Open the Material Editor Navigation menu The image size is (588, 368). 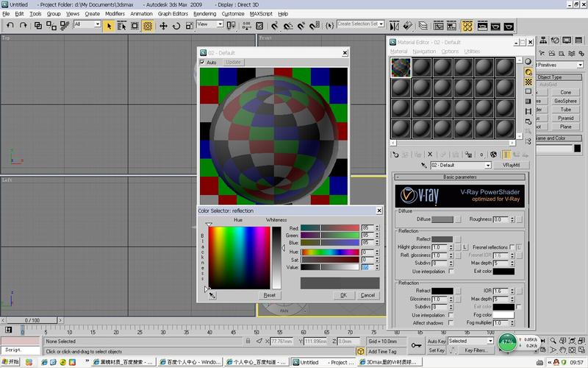423,52
